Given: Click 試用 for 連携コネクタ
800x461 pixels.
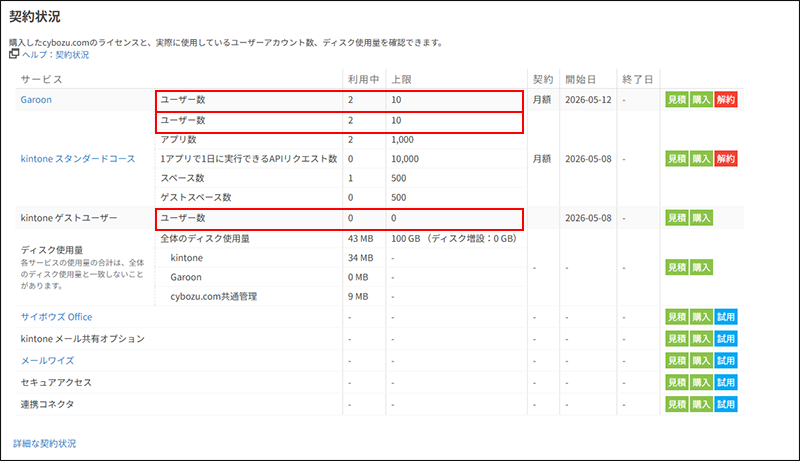Looking at the screenshot, I should point(726,404).
